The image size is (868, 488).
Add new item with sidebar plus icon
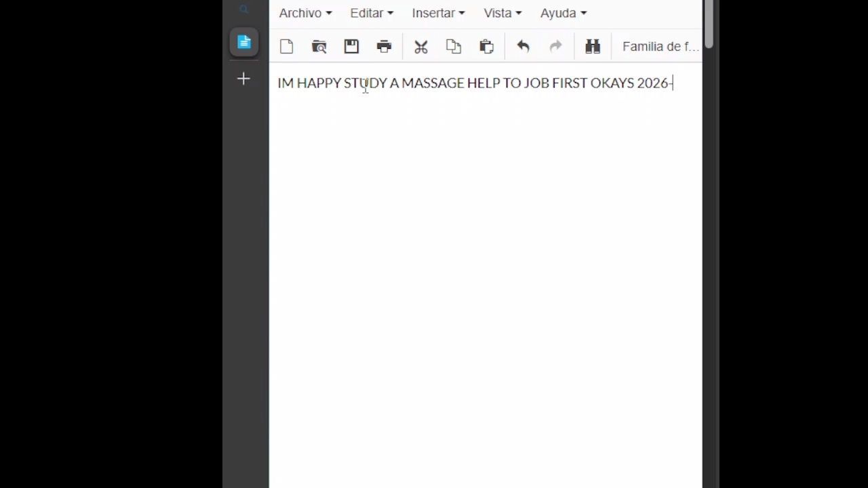point(244,79)
